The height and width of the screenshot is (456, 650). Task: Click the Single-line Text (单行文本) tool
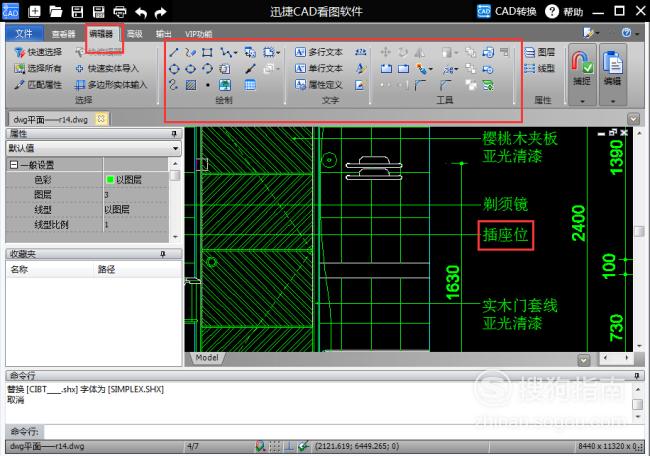click(x=319, y=68)
